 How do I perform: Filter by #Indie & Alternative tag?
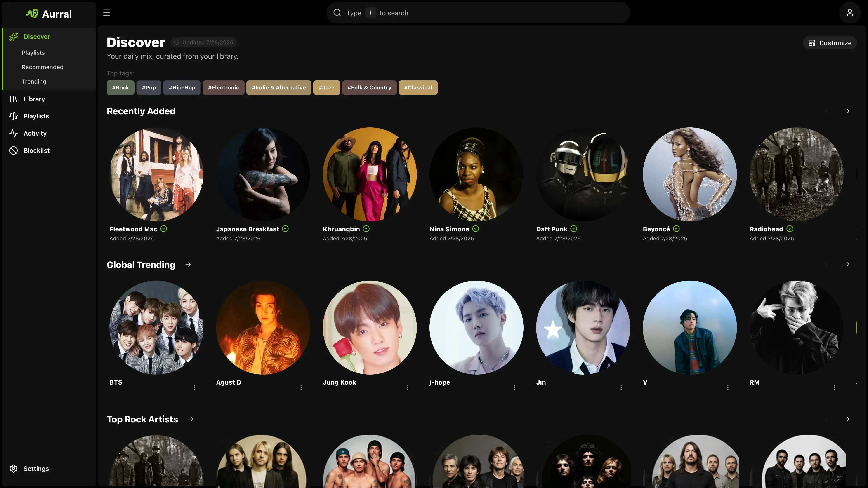[x=279, y=88]
